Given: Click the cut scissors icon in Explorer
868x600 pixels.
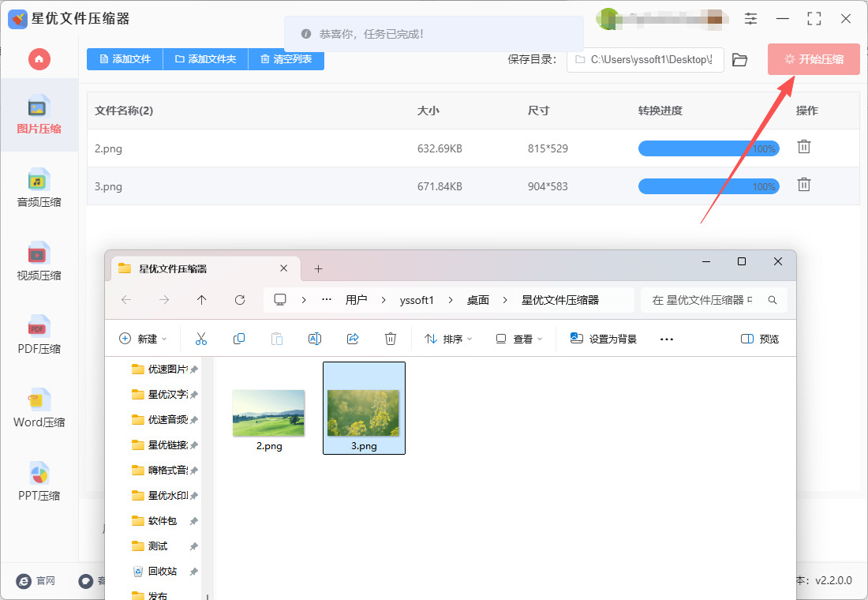Looking at the screenshot, I should point(200,339).
